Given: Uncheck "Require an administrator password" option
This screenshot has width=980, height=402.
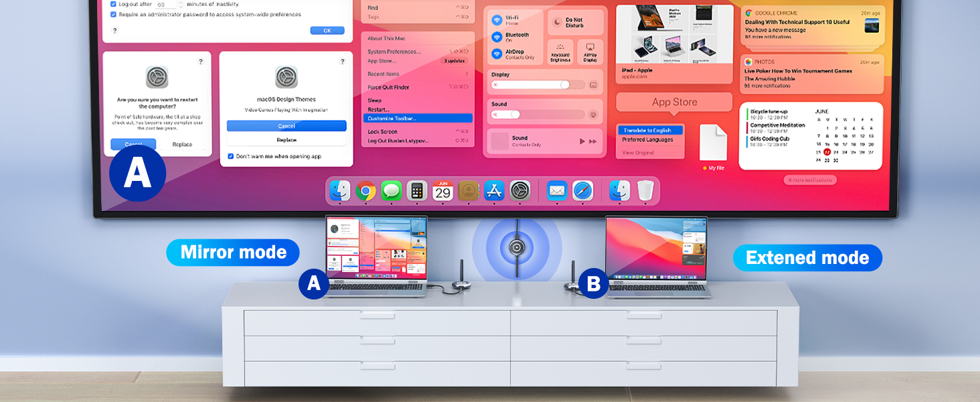Looking at the screenshot, I should [113, 14].
